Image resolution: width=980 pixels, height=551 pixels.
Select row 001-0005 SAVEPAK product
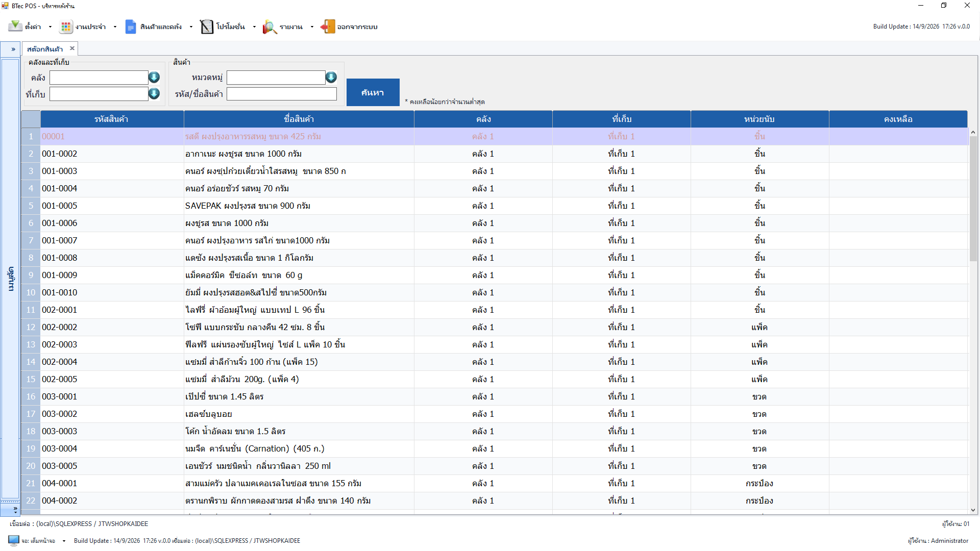[494, 206]
